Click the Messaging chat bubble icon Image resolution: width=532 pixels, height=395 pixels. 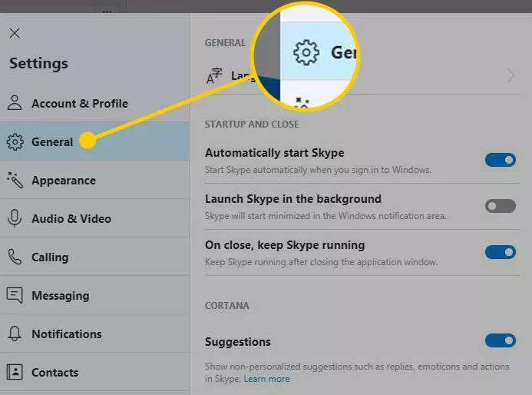(15, 295)
